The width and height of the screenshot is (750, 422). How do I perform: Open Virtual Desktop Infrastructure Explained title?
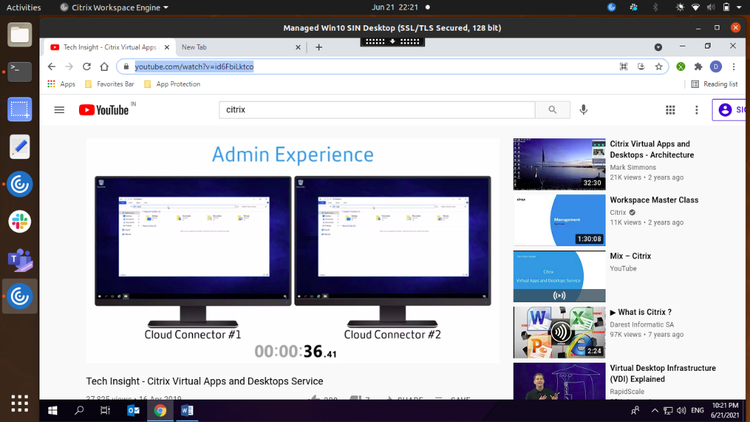(662, 373)
